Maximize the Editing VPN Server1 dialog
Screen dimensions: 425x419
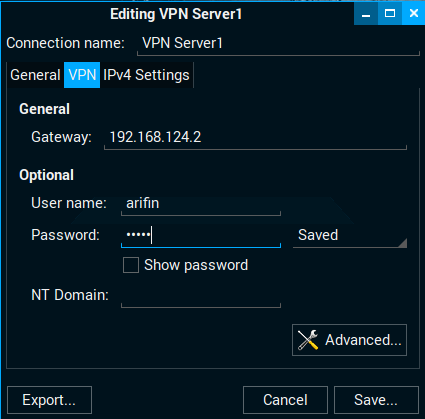pyautogui.click(x=390, y=13)
